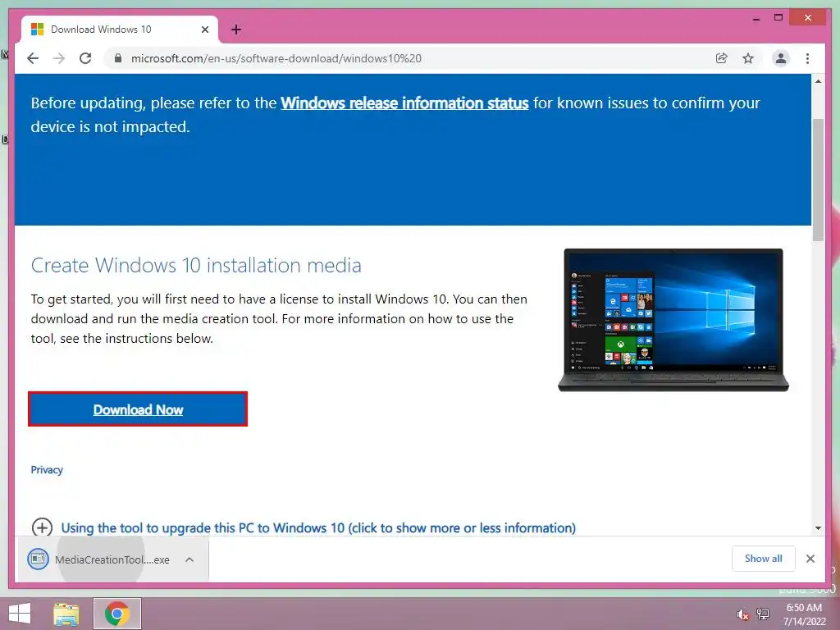
Task: Minimize the Chrome window
Action: pos(756,18)
